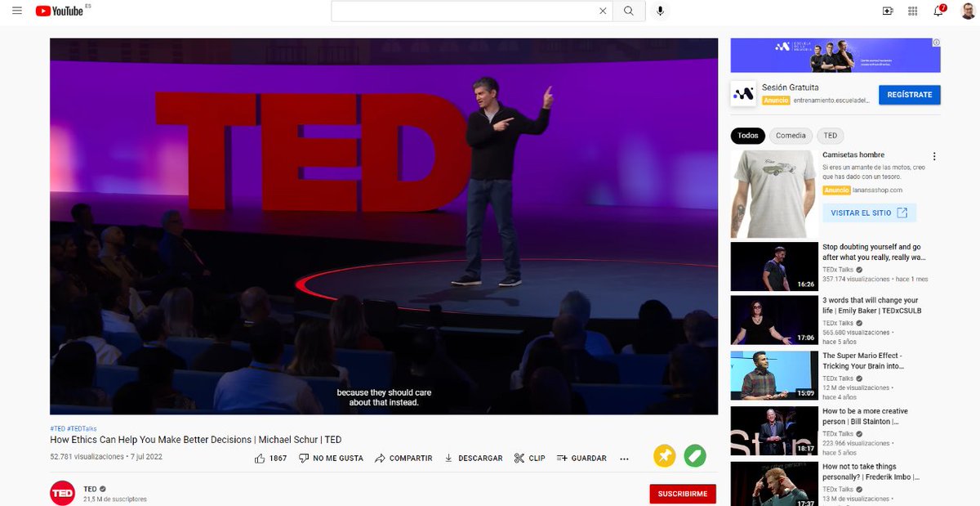Open title 'How to be a more creative person'
The height and width of the screenshot is (506, 980).
(866, 417)
